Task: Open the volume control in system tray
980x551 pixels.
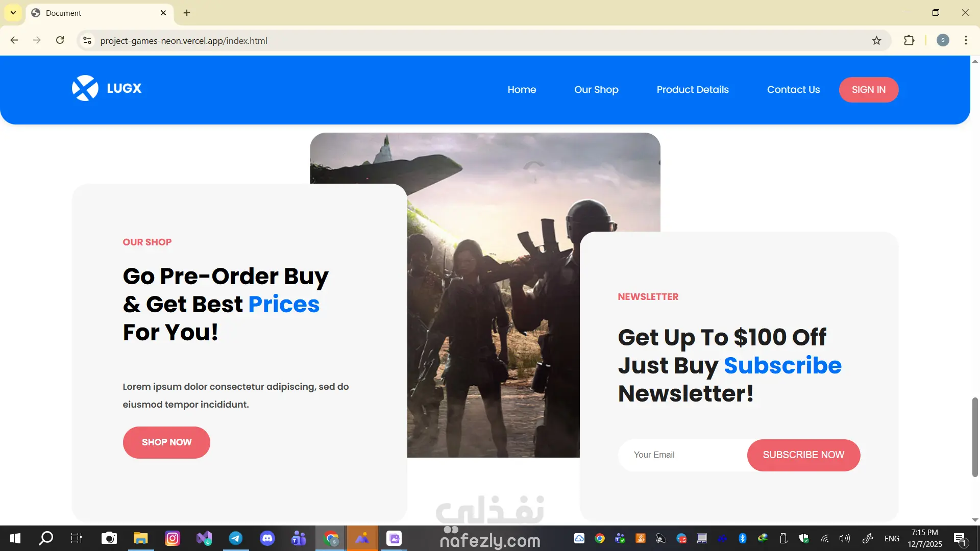Action: click(844, 538)
